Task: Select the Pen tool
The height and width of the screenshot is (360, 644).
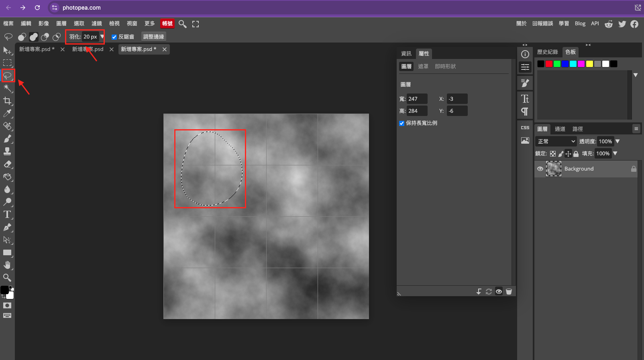Action: 7,227
